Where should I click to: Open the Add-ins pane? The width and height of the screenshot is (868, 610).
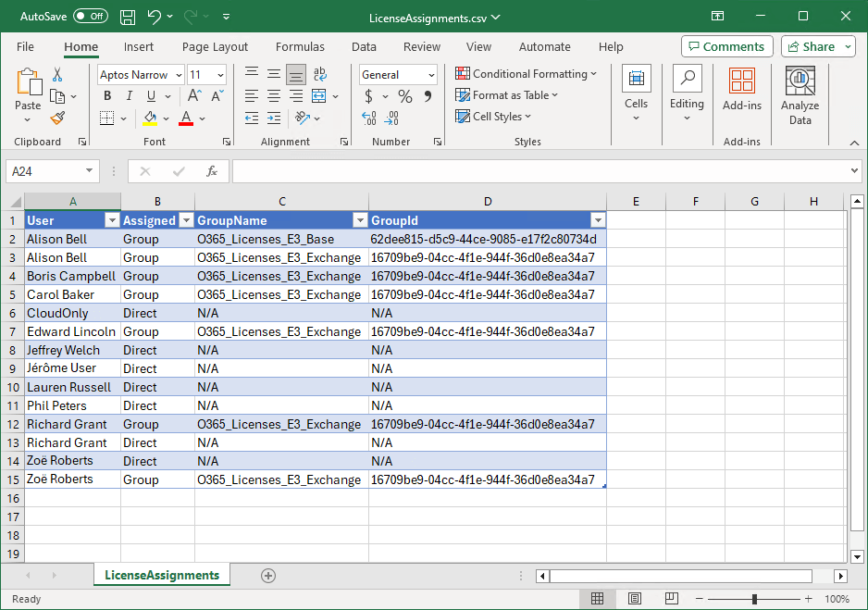(742, 90)
